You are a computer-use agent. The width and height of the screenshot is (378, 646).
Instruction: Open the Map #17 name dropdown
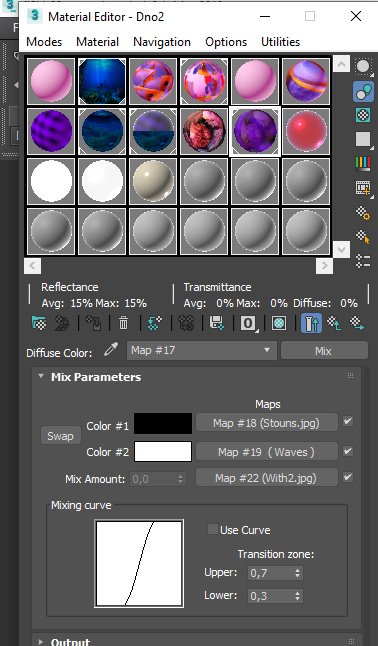(x=202, y=351)
